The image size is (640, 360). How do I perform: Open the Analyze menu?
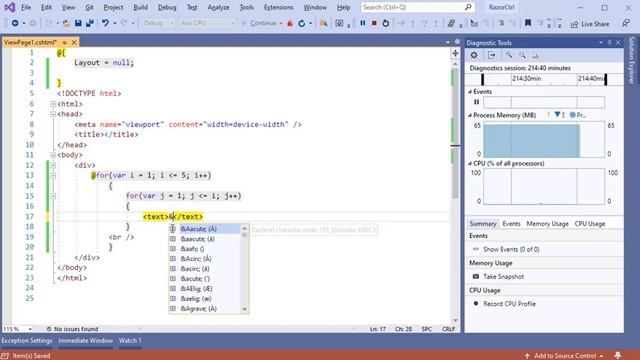point(218,7)
